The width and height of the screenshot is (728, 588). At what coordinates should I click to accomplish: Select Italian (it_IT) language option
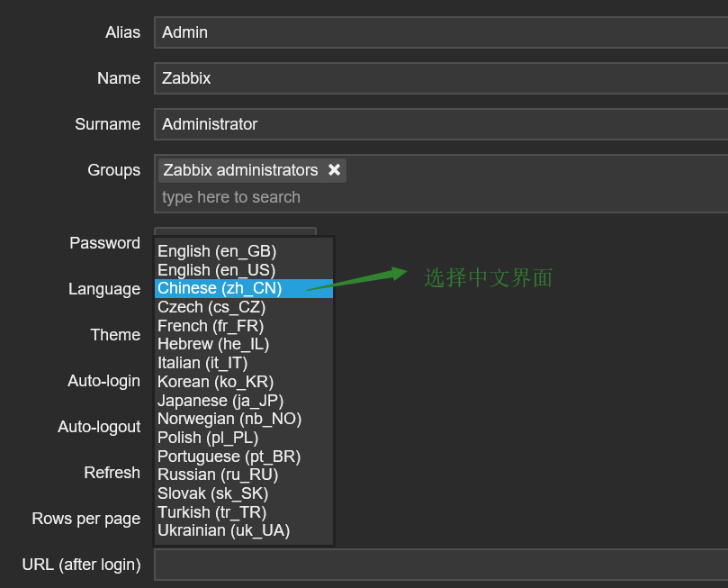(x=244, y=363)
